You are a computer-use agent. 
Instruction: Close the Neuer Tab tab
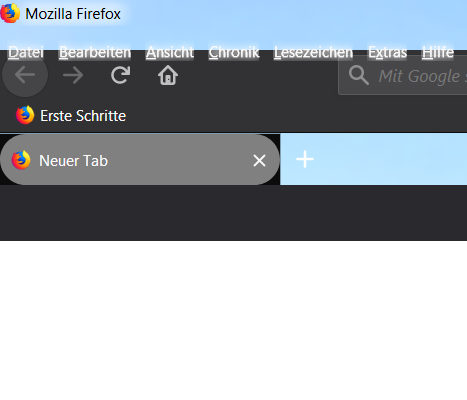259,161
